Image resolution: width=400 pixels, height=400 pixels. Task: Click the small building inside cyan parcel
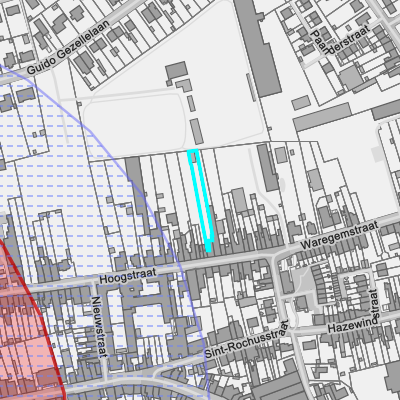tap(194, 157)
